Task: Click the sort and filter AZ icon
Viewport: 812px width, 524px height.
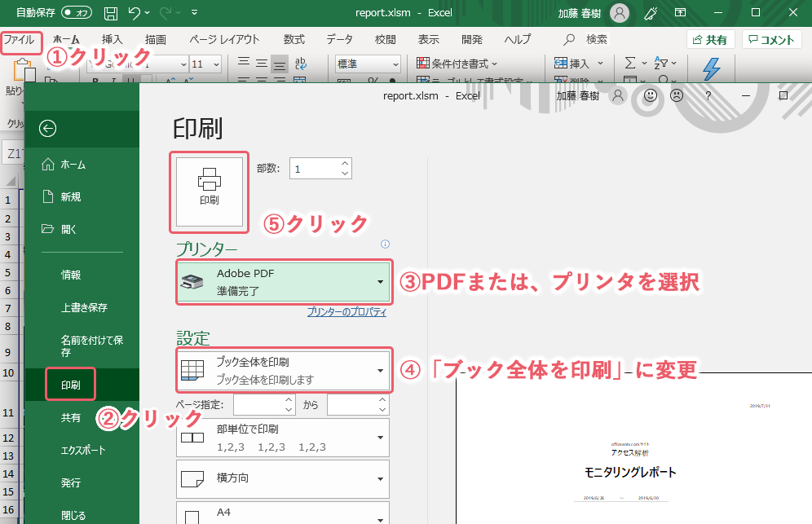Action: pos(661,64)
